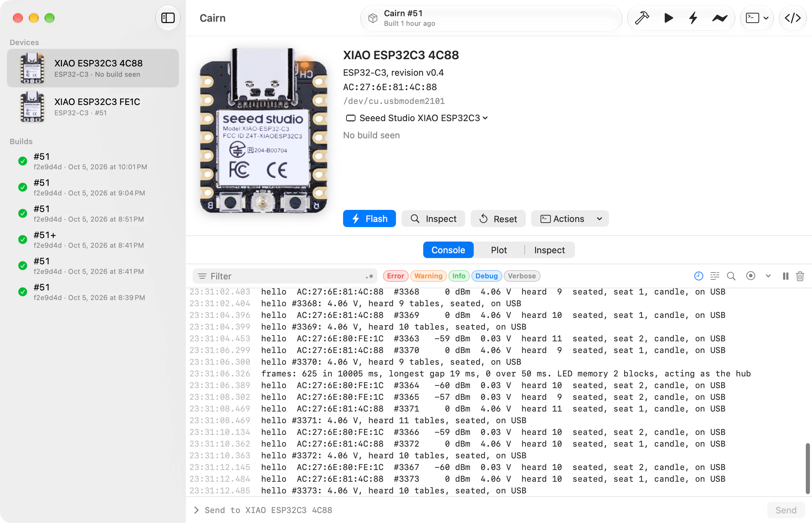Toggle regex filter mode icon
812x523 pixels.
click(370, 276)
